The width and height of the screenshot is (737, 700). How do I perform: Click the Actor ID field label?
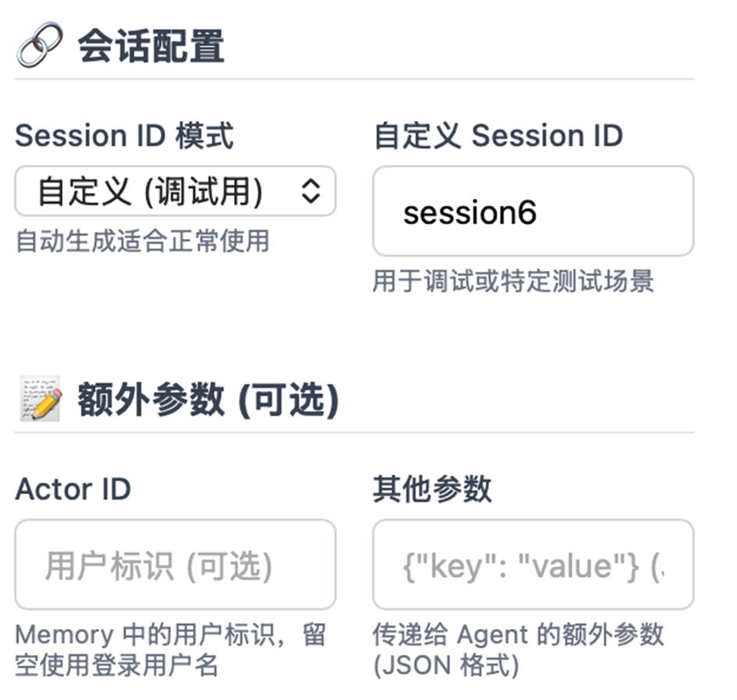[73, 489]
